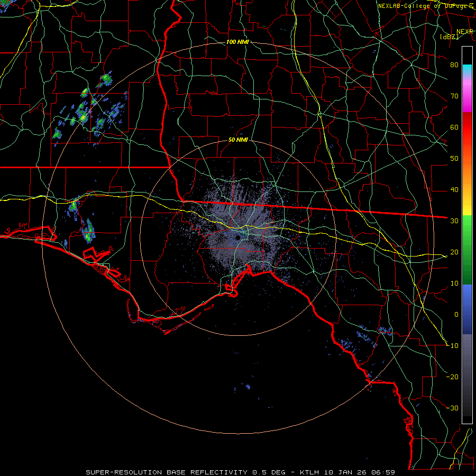The height and width of the screenshot is (476, 476).
Task: Click the 40 value on dBZ scale
Action: [x=454, y=190]
